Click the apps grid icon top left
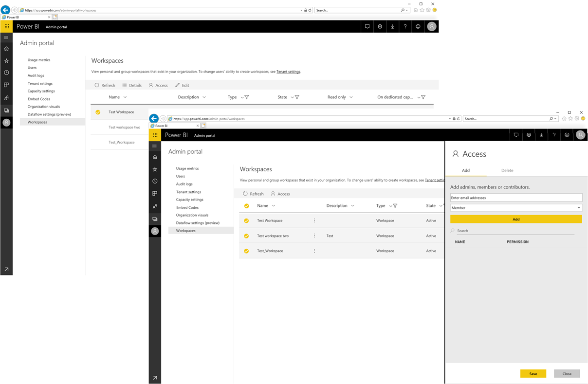 (155, 135)
